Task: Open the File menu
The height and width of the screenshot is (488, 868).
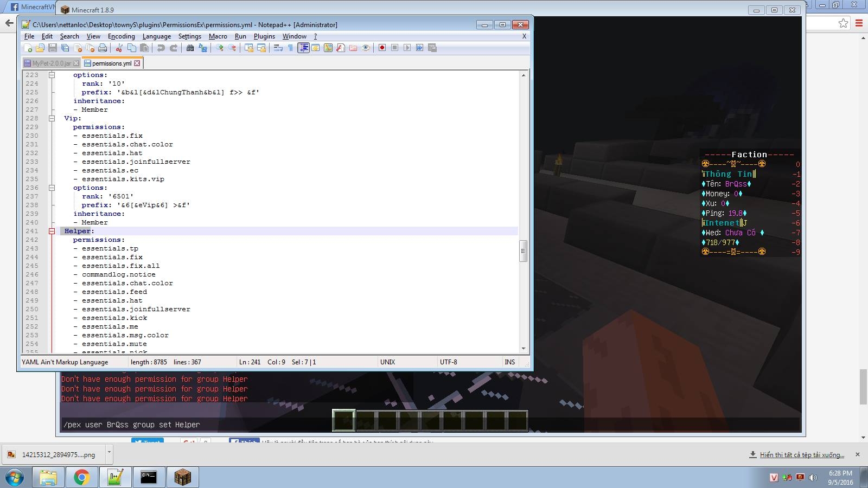Action: [29, 36]
